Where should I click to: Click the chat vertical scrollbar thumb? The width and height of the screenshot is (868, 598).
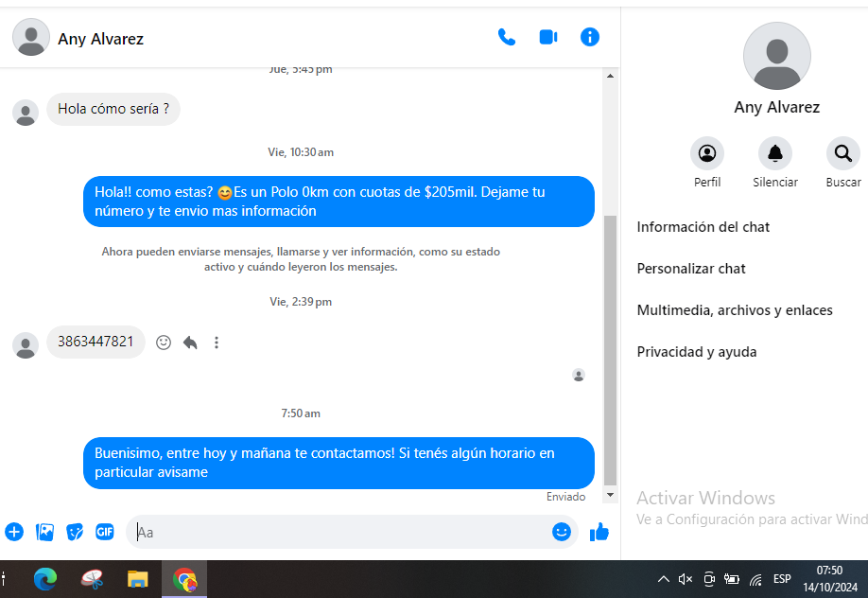tap(610, 350)
